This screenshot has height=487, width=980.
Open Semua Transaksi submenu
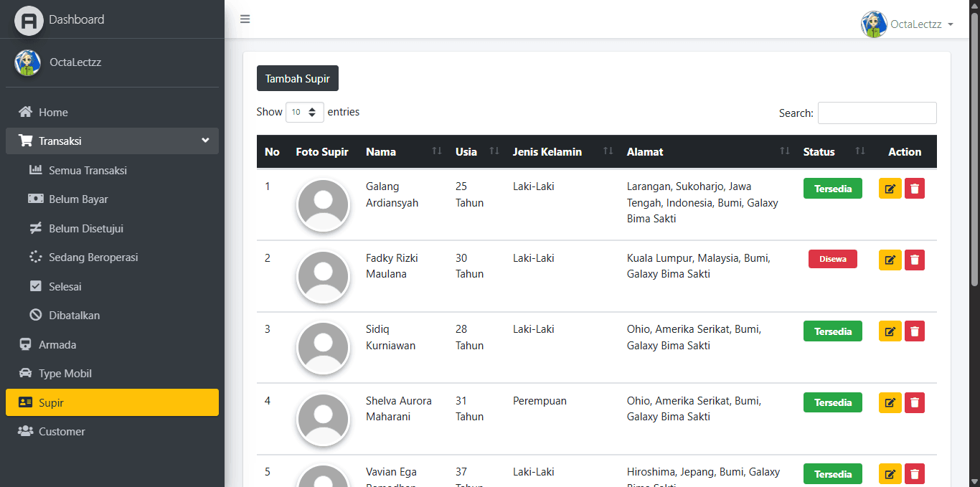click(112, 170)
